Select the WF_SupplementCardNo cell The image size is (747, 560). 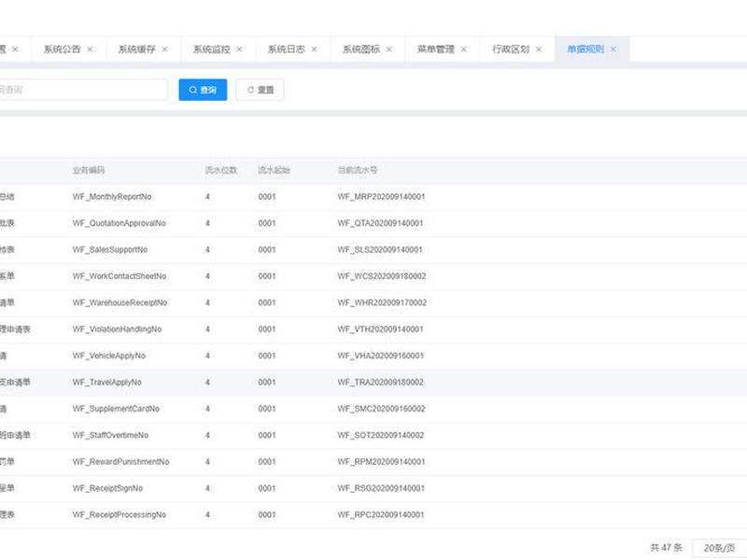116,409
